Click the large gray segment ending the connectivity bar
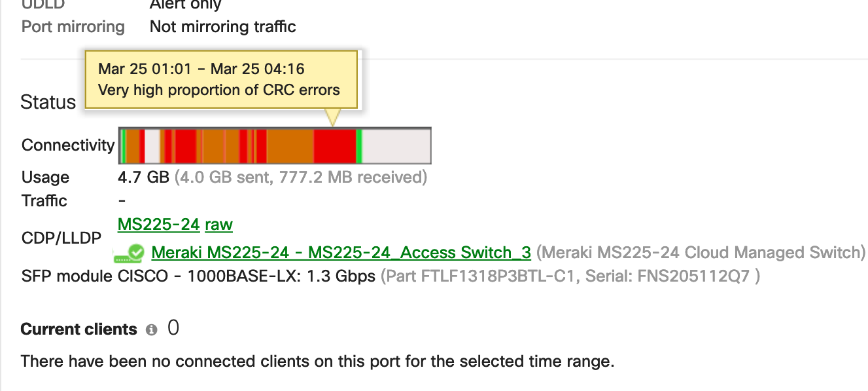 pos(396,146)
